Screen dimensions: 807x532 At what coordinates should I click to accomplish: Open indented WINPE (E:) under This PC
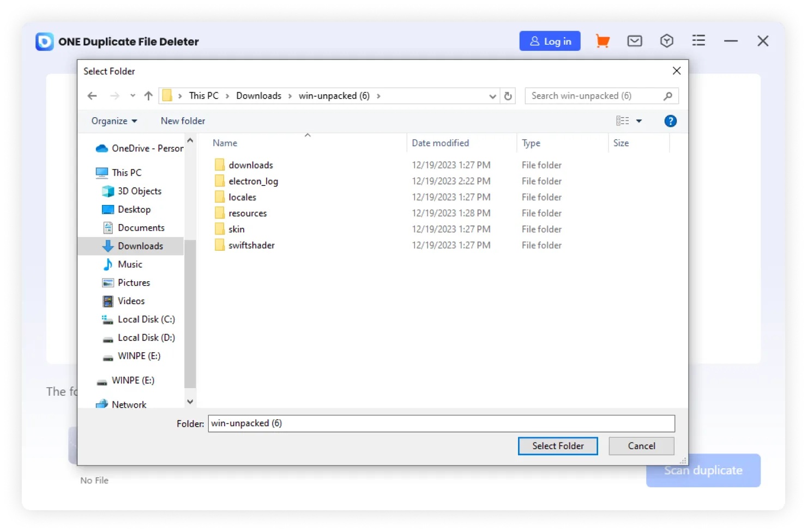[x=139, y=356]
